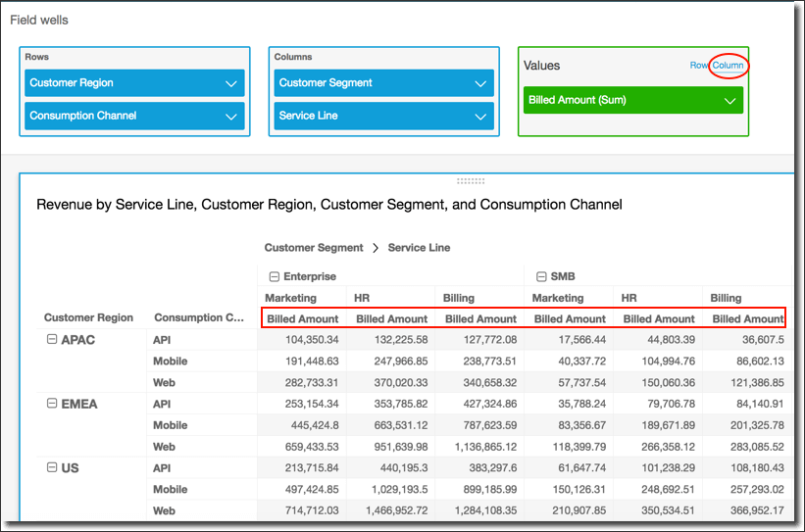Click cell value 366,952.17

[x=757, y=511]
